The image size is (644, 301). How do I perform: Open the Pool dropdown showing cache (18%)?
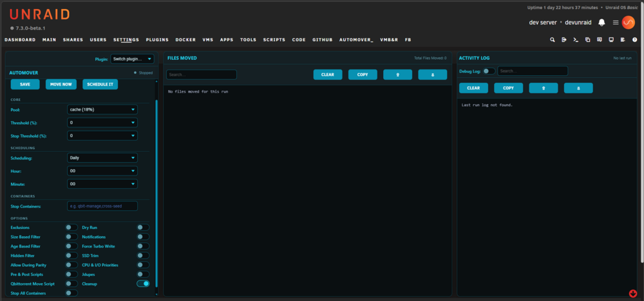point(102,109)
